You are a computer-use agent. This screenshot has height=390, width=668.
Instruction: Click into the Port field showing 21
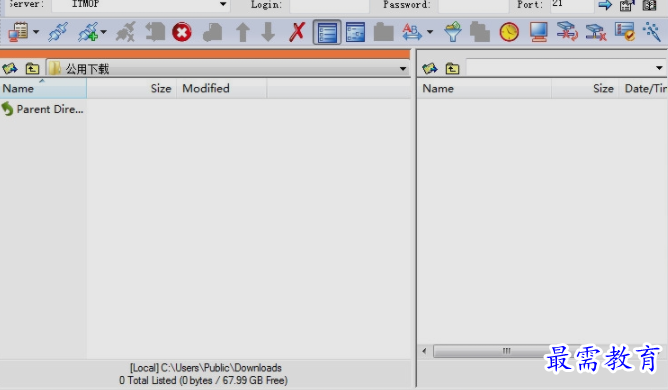coord(571,5)
